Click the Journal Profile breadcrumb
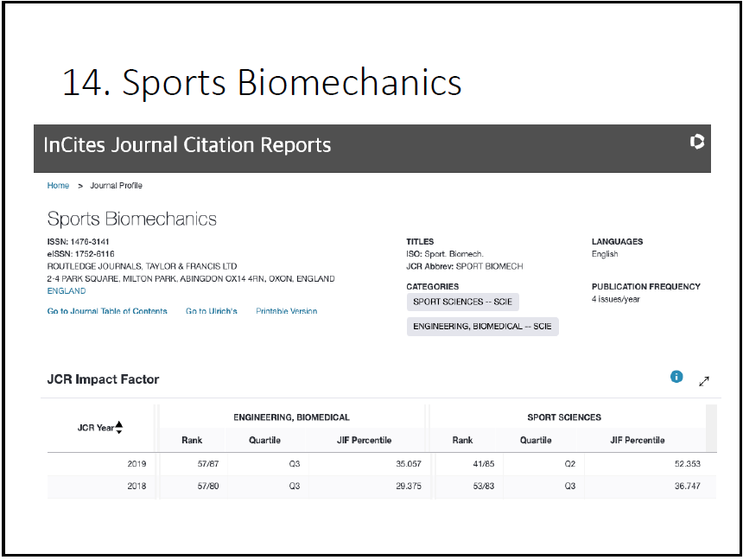This screenshot has width=743, height=560. coord(117,186)
